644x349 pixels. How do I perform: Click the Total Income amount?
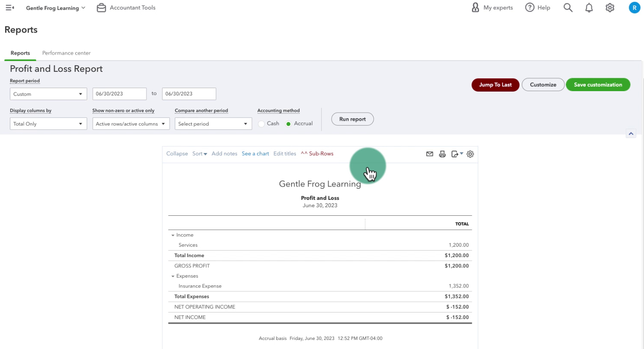coord(457,255)
